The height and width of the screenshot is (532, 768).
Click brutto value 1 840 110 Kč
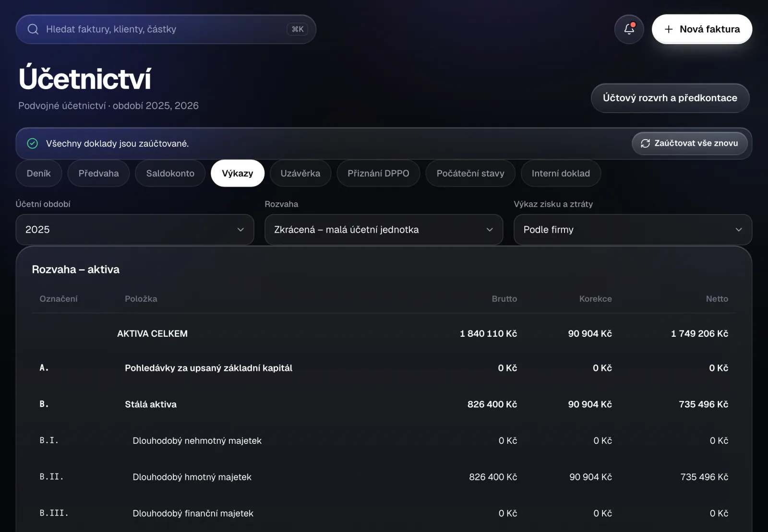coord(488,333)
